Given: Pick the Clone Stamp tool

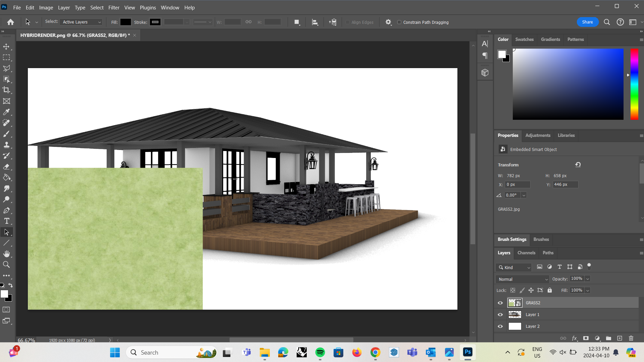Looking at the screenshot, I should (x=7, y=145).
